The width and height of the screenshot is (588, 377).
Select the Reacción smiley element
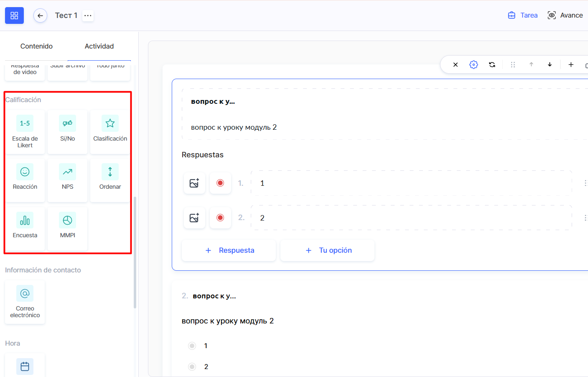pyautogui.click(x=25, y=180)
